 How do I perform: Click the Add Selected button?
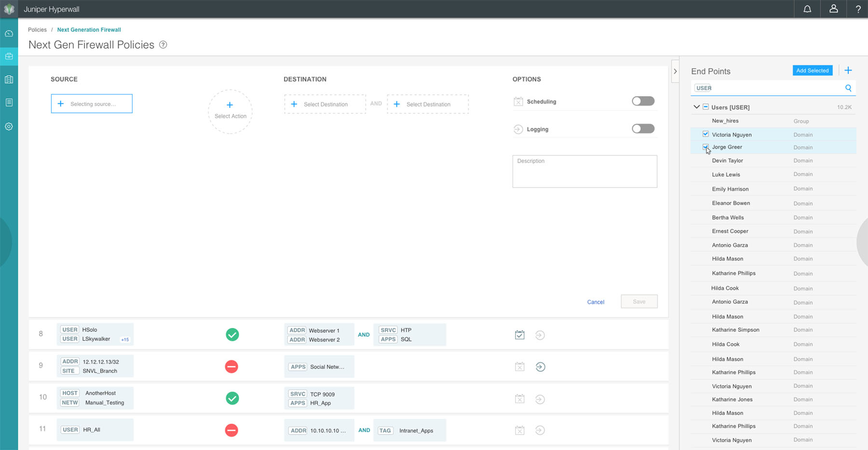coord(813,70)
